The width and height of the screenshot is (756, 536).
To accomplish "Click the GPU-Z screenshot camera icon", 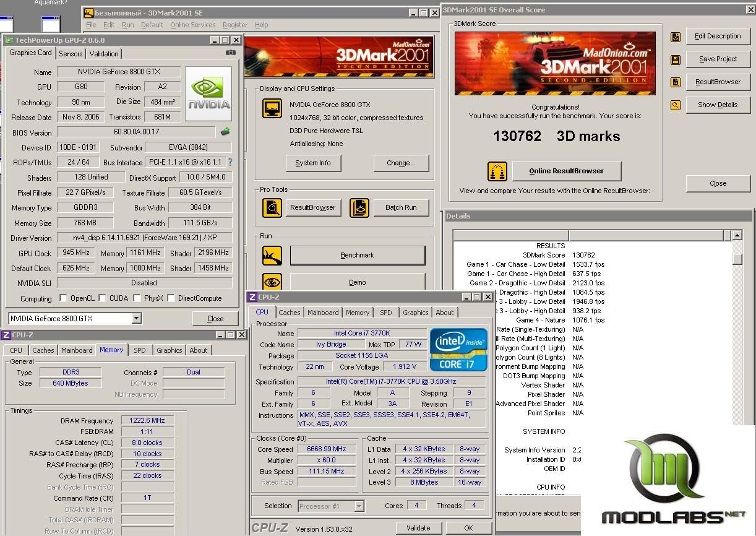I will point(231,53).
